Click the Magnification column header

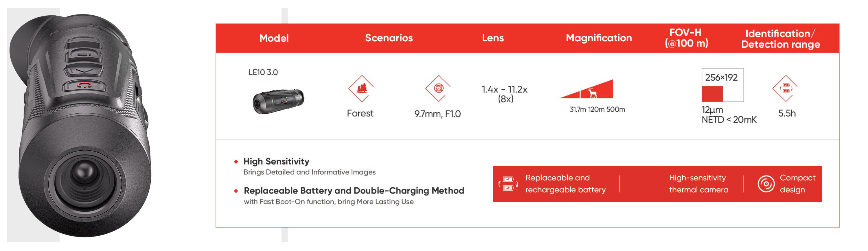click(599, 38)
